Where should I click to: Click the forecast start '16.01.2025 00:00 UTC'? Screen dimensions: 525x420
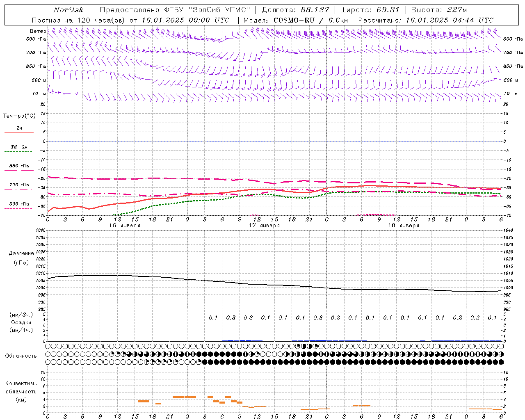coord(185,20)
